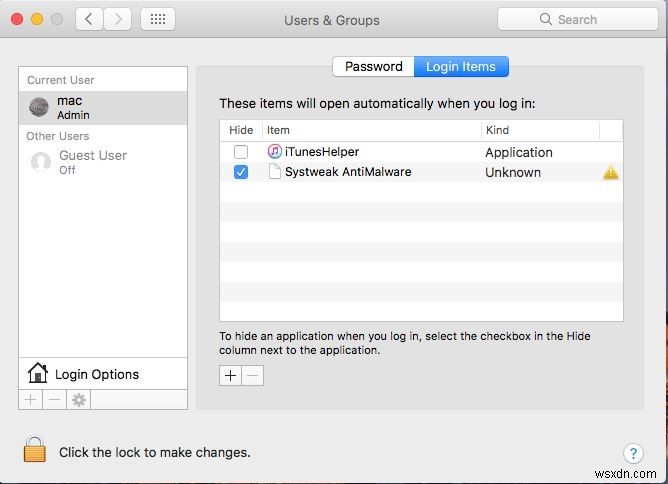The height and width of the screenshot is (484, 668).
Task: Click the Login Options house icon
Action: pos(38,374)
